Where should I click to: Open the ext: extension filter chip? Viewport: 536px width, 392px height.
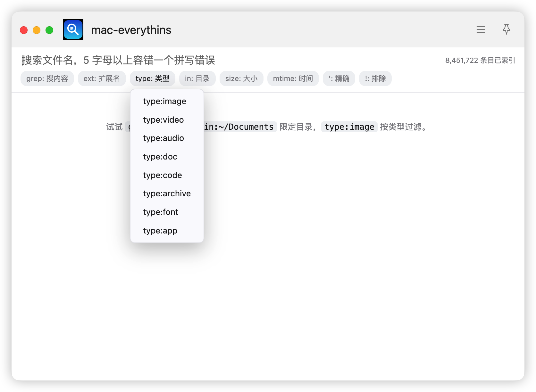click(102, 78)
